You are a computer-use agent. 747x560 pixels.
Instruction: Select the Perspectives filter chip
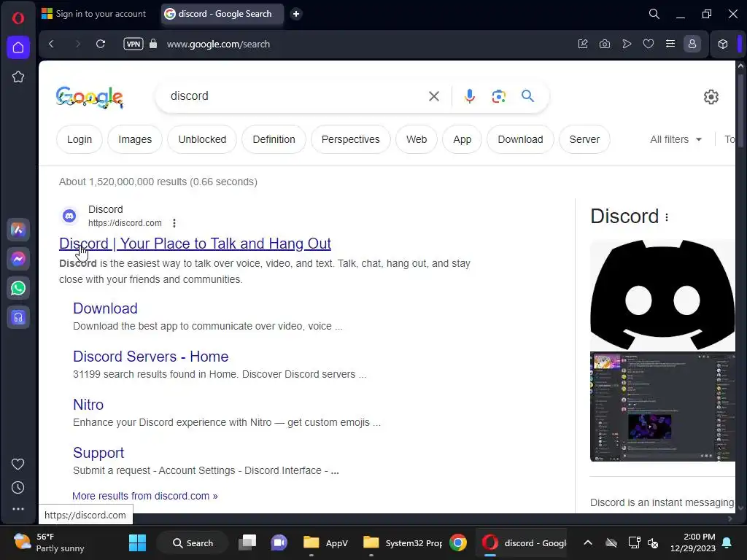pos(351,139)
